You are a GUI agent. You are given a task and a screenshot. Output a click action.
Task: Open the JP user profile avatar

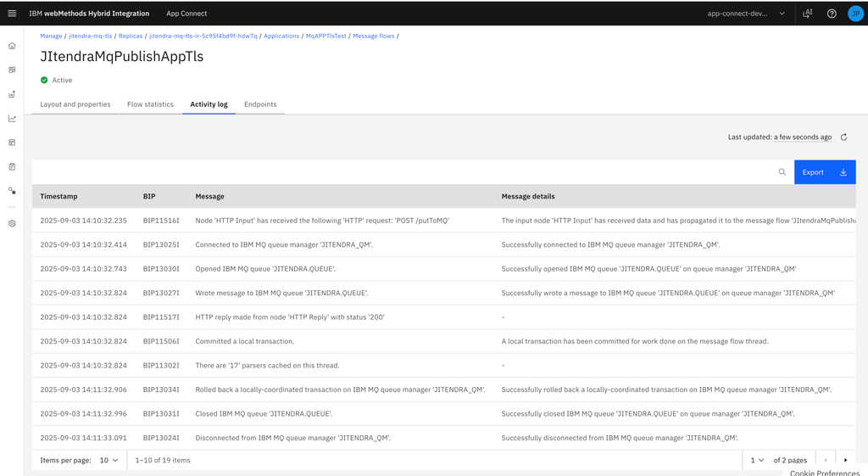click(x=855, y=14)
